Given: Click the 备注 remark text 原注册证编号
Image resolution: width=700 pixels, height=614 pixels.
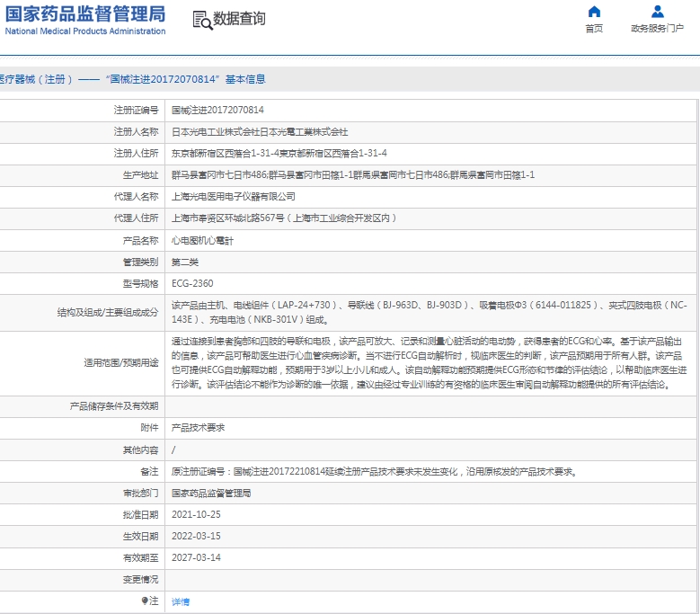Looking at the screenshot, I should [x=374, y=472].
